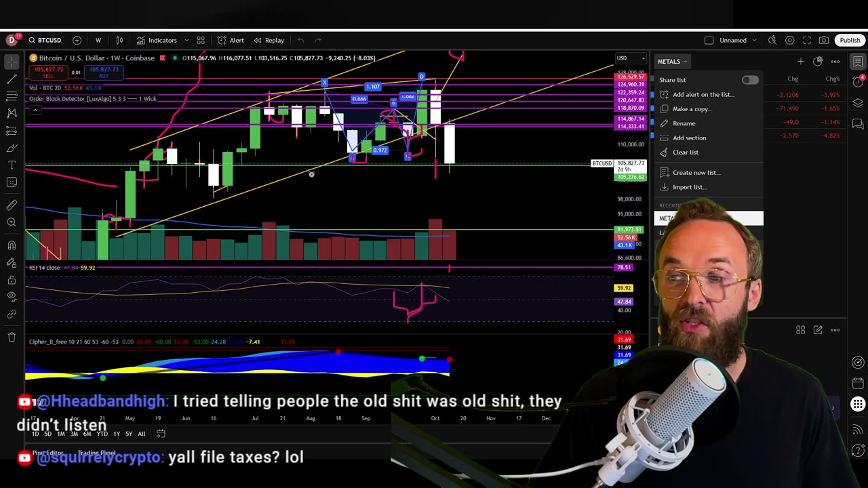Change the candlestick chart type
Viewport: 868px width, 488px height.
coord(119,40)
